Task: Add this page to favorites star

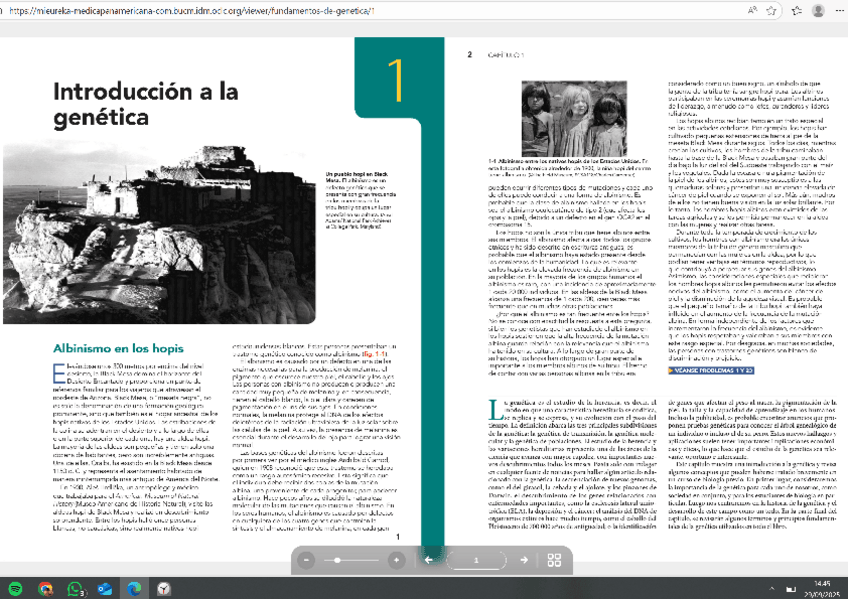Action: point(773,10)
